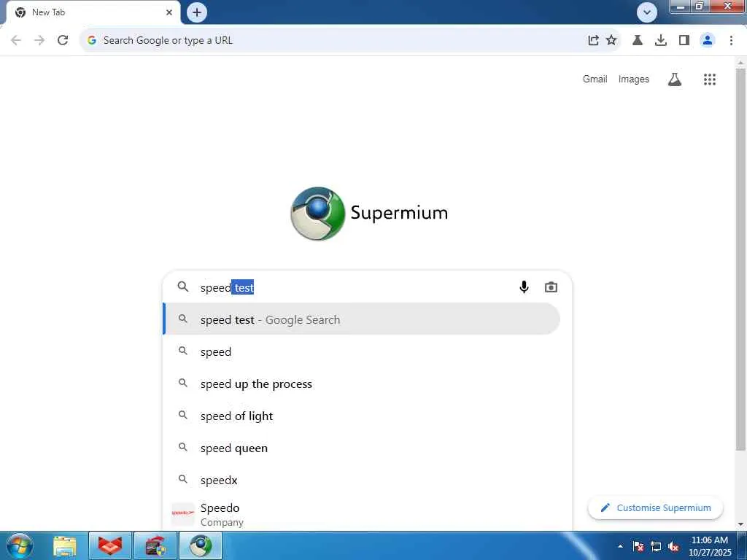The image size is (747, 560).
Task: Open the taskbar app with shield icon
Action: click(x=155, y=545)
